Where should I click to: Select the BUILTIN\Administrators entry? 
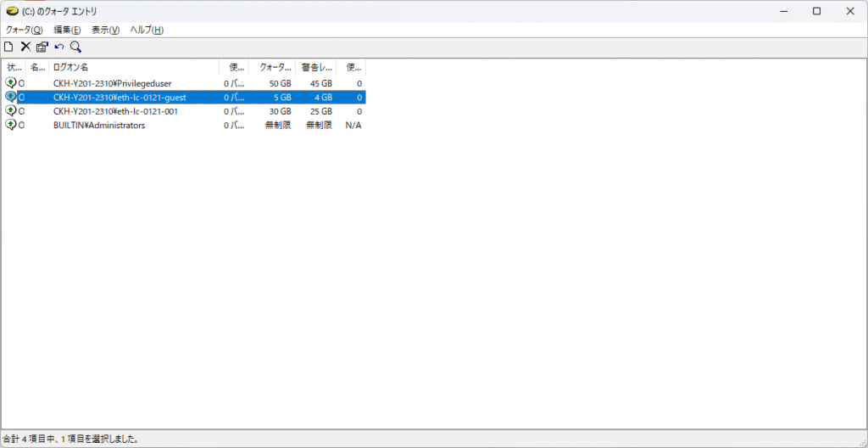(98, 125)
